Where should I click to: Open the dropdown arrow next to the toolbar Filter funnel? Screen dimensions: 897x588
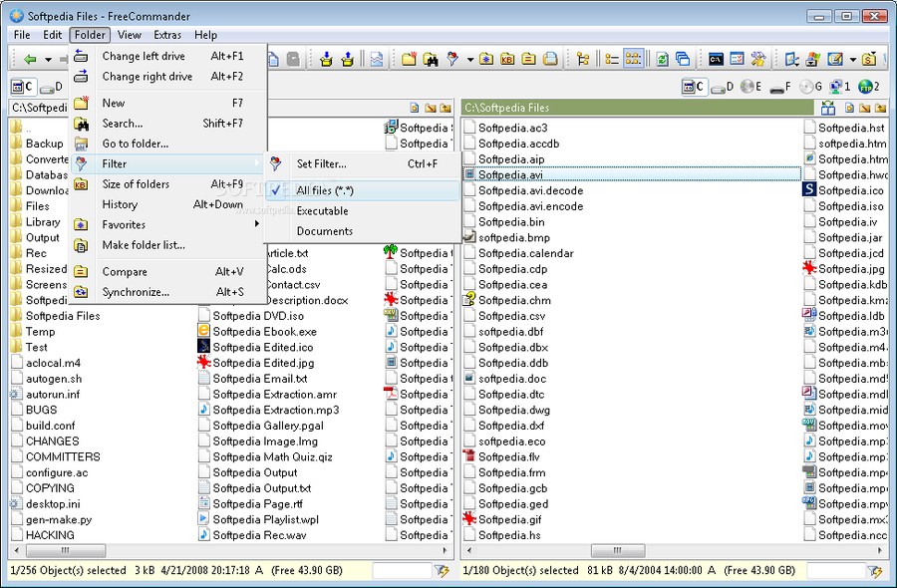pyautogui.click(x=470, y=60)
